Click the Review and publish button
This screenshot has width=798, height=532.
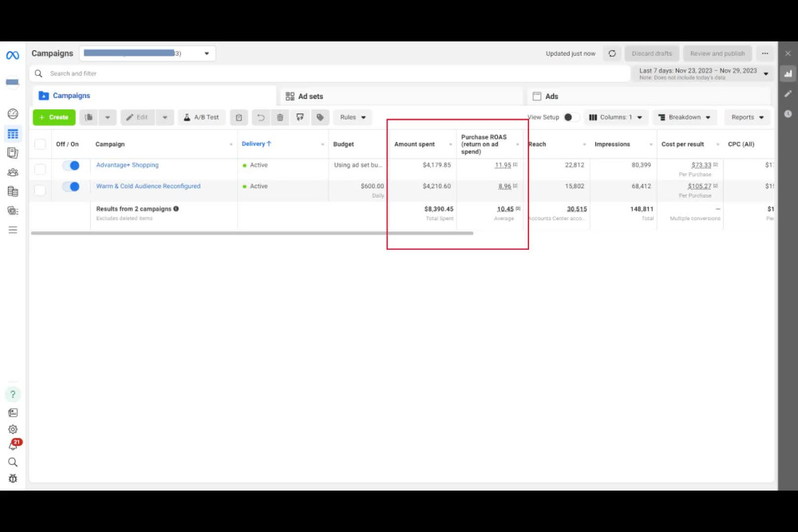click(717, 53)
